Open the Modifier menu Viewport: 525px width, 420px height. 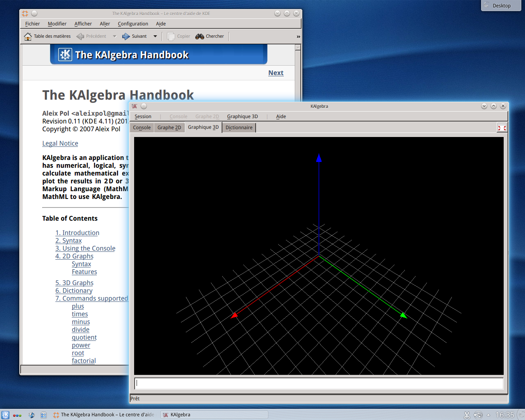[x=57, y=24]
